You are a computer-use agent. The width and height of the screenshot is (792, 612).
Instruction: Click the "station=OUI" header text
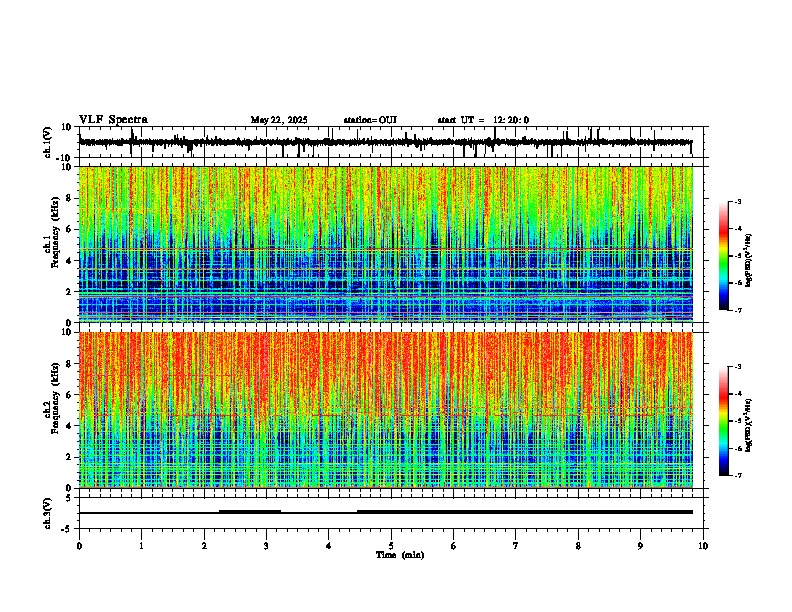tap(370, 120)
